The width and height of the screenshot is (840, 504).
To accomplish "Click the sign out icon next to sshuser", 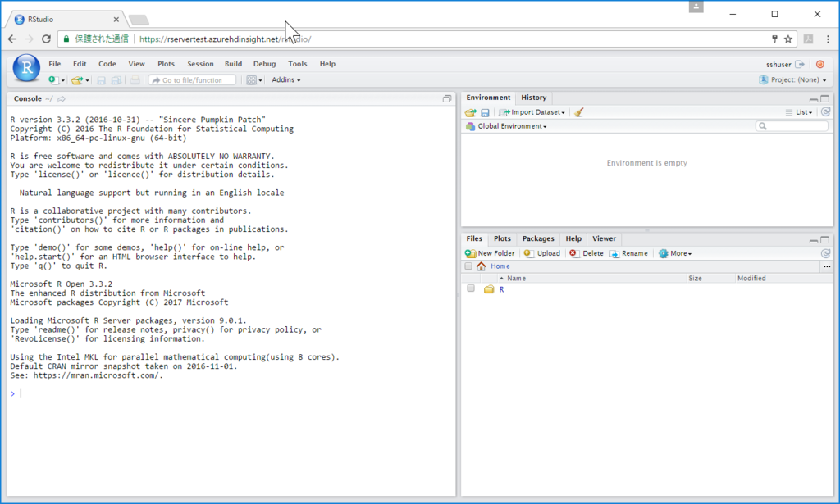I will pos(800,64).
